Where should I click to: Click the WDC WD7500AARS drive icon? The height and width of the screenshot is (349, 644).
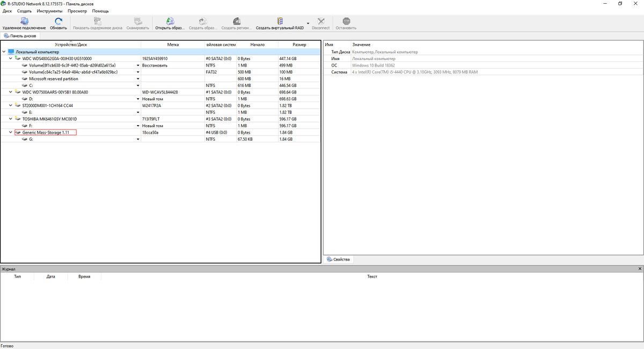tap(18, 92)
